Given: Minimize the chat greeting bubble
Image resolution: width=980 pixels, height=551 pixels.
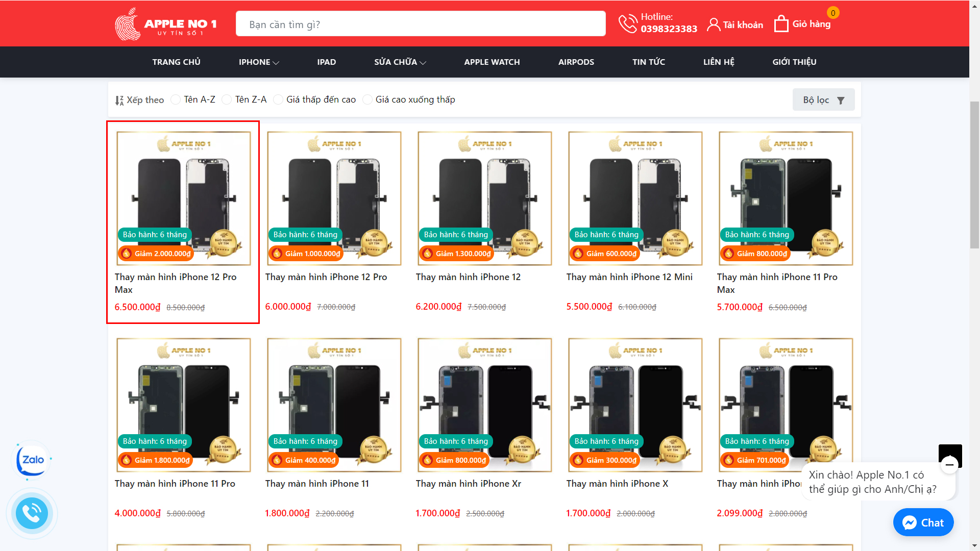Looking at the screenshot, I should coord(949,465).
